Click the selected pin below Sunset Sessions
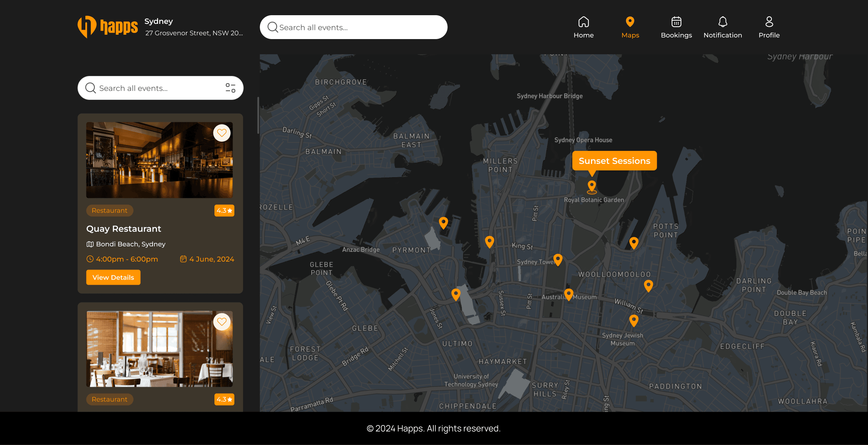Image resolution: width=868 pixels, height=445 pixels. point(592,186)
